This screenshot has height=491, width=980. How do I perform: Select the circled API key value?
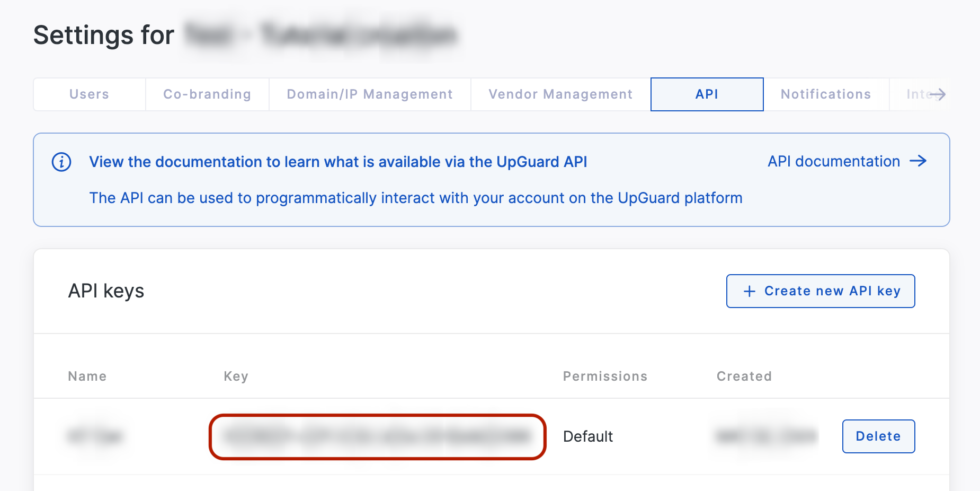[377, 436]
